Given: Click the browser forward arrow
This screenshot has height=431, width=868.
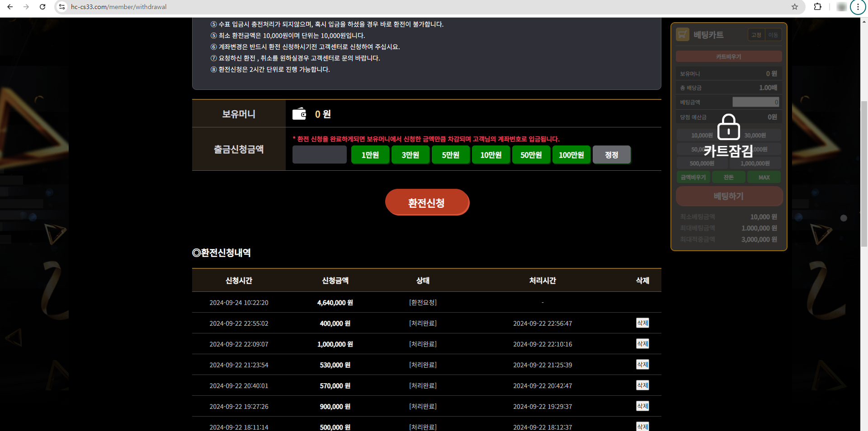Looking at the screenshot, I should point(26,7).
